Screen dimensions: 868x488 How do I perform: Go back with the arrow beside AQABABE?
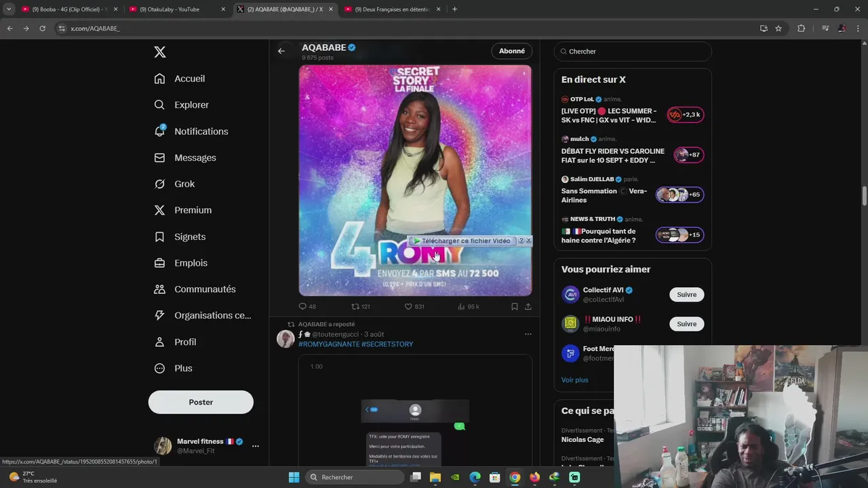pyautogui.click(x=281, y=51)
